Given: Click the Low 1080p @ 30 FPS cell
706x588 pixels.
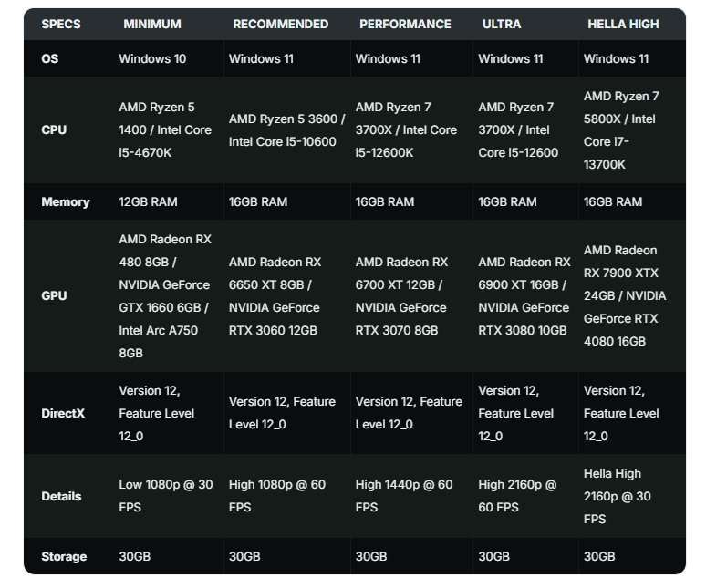Looking at the screenshot, I should (166, 496).
